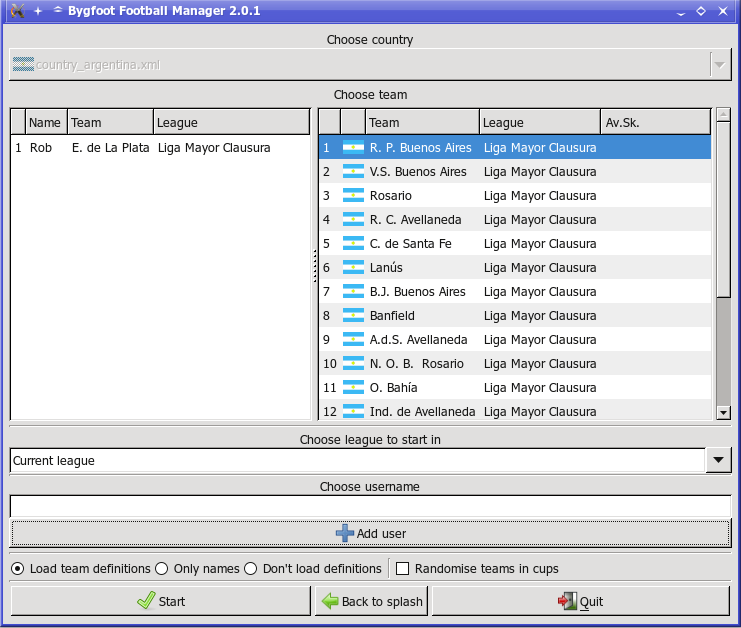Click the flag icon in the Banfield row
The height and width of the screenshot is (628, 741).
[x=353, y=316]
